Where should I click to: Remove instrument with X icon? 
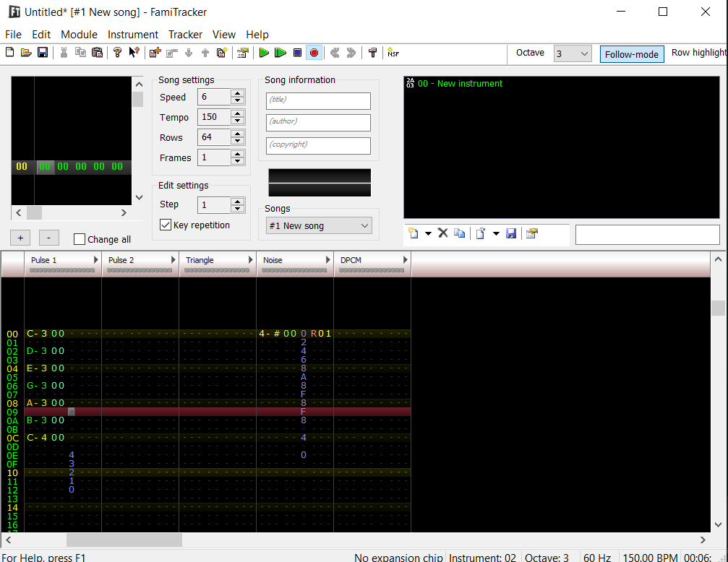(443, 233)
